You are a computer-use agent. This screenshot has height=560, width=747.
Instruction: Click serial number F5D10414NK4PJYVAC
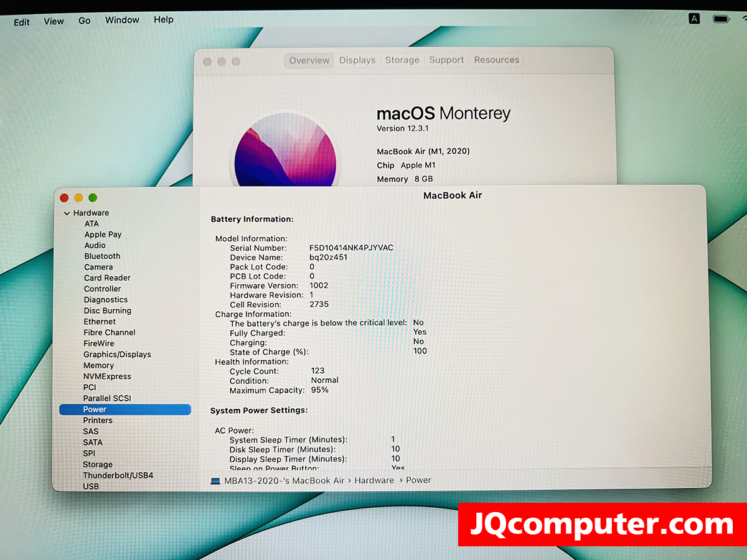pos(351,248)
